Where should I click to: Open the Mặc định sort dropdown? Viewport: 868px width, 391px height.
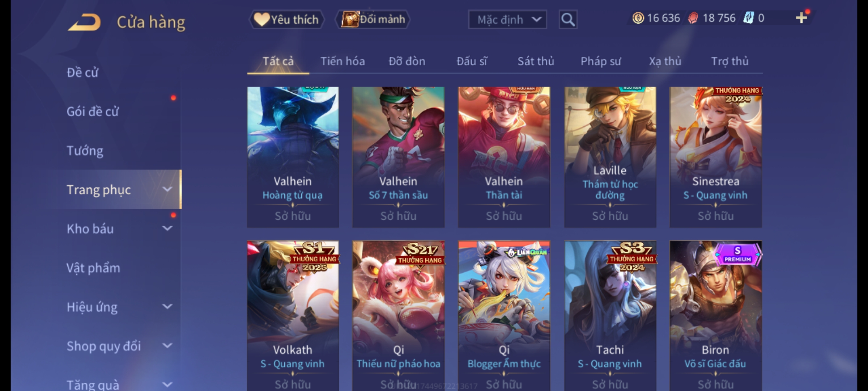coord(507,20)
